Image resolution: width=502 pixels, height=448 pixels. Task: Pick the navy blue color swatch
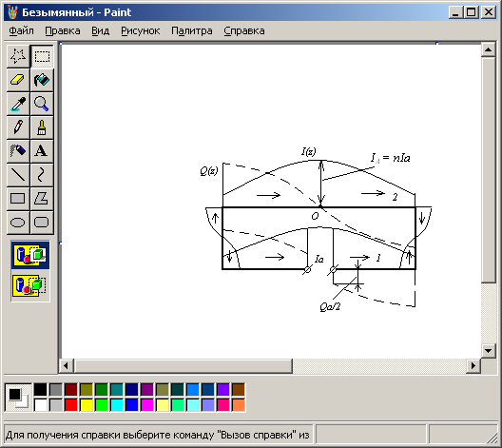132,390
